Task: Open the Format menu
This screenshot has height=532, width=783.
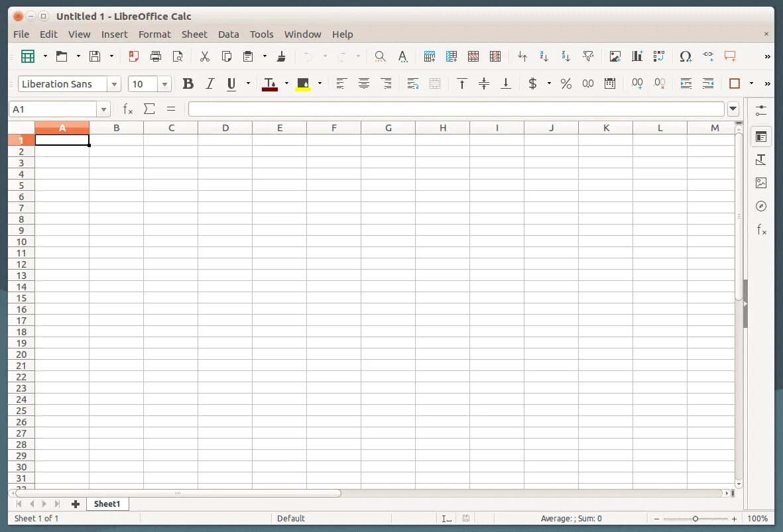Action: click(x=154, y=34)
